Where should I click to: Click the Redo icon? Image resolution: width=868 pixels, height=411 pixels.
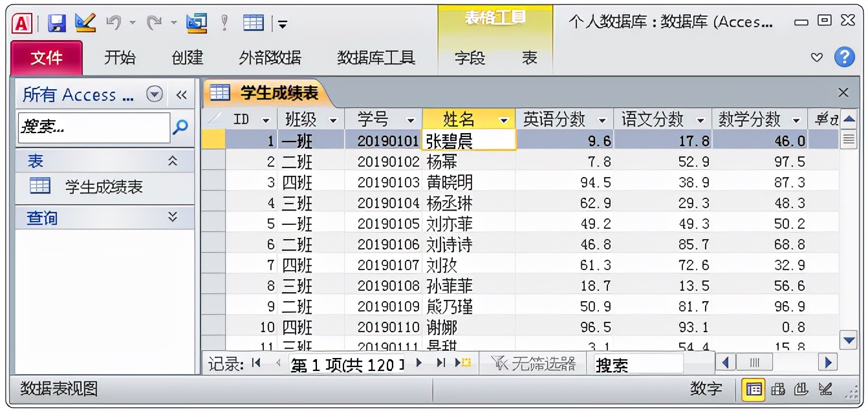[155, 22]
